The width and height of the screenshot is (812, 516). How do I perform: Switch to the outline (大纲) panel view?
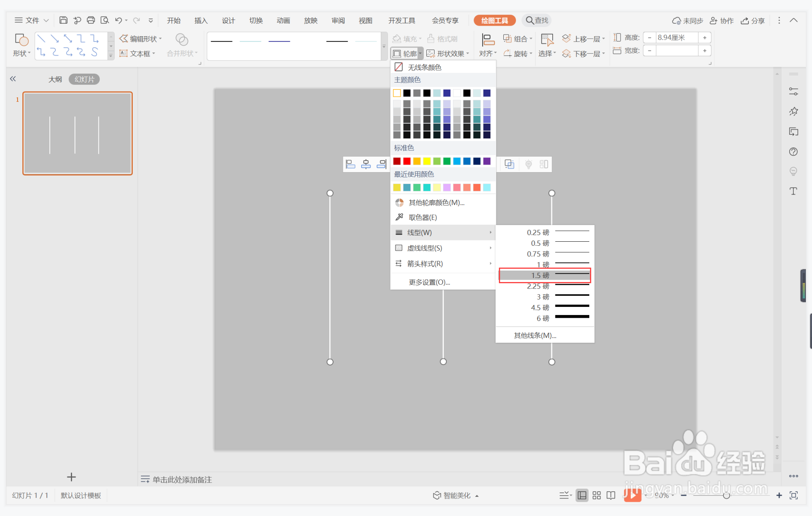(55, 79)
